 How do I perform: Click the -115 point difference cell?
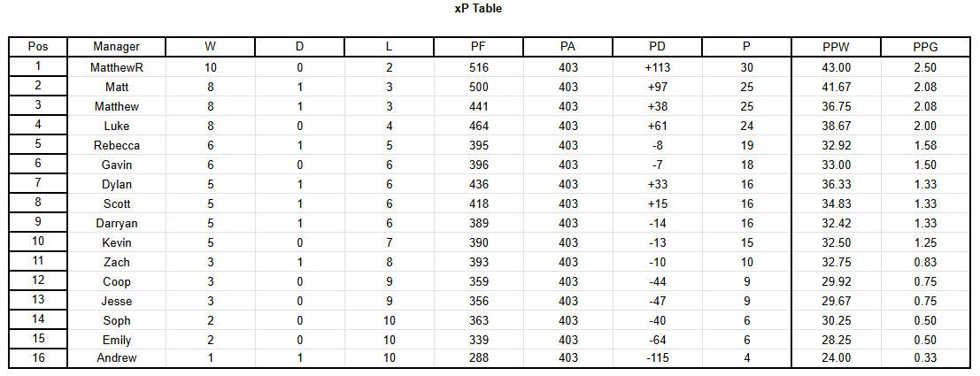657,358
